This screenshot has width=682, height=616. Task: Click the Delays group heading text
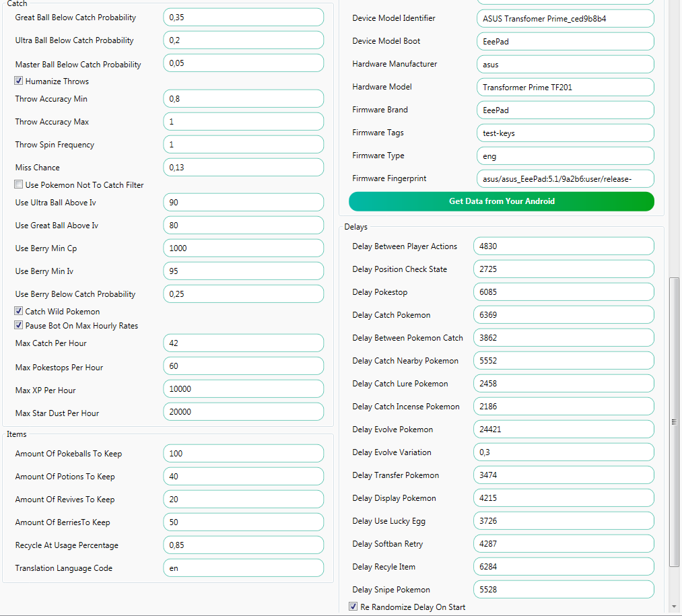[x=355, y=227]
